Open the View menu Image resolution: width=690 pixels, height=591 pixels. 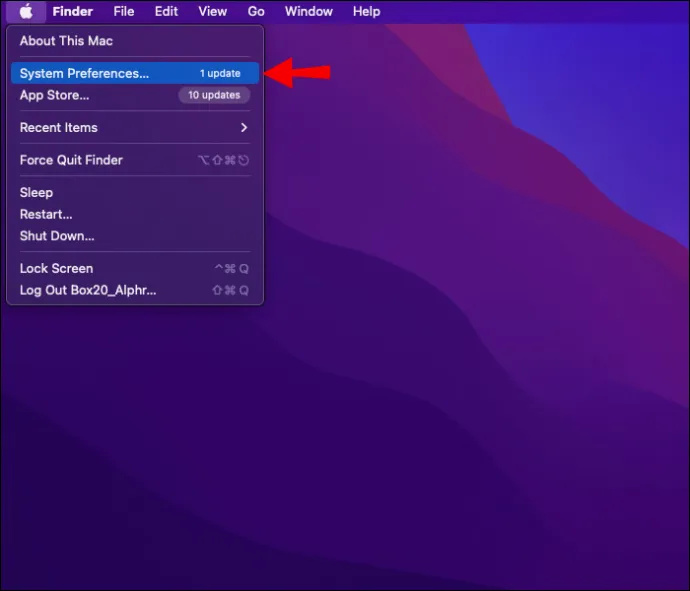[213, 11]
